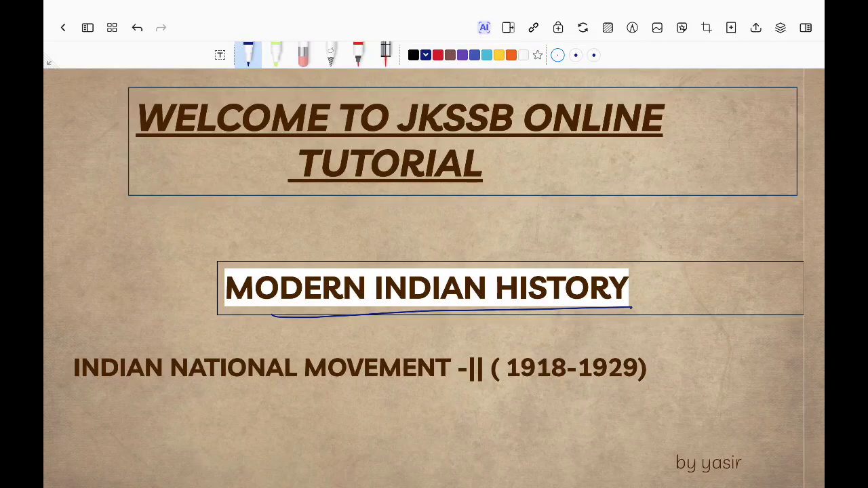Insert a link with chain icon
Viewport: 868px width, 488px height.
[x=533, y=28]
